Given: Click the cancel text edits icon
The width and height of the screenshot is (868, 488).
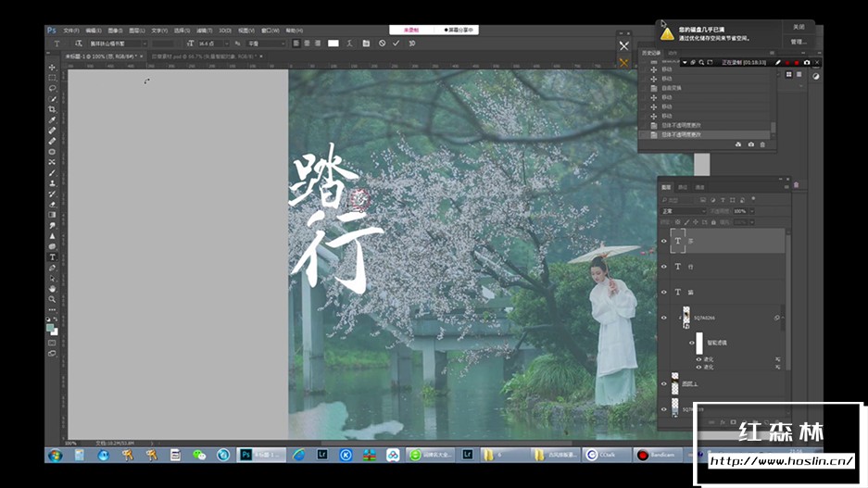Looking at the screenshot, I should [x=382, y=43].
